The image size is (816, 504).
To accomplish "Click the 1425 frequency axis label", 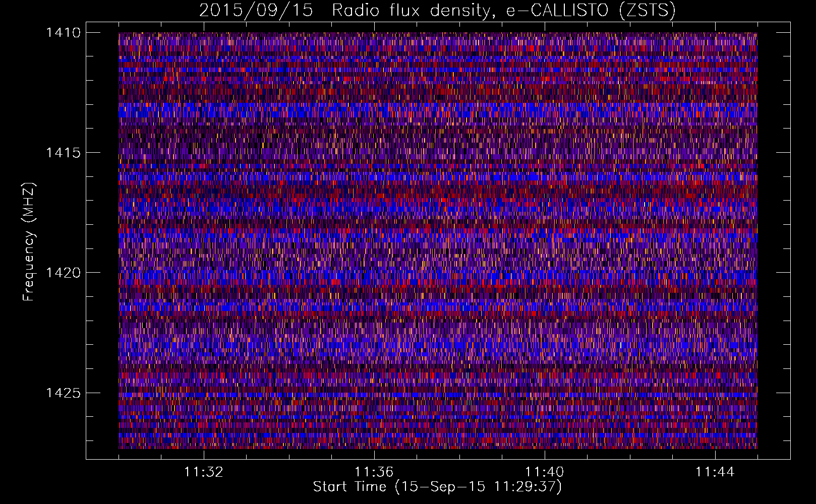I will tap(63, 393).
